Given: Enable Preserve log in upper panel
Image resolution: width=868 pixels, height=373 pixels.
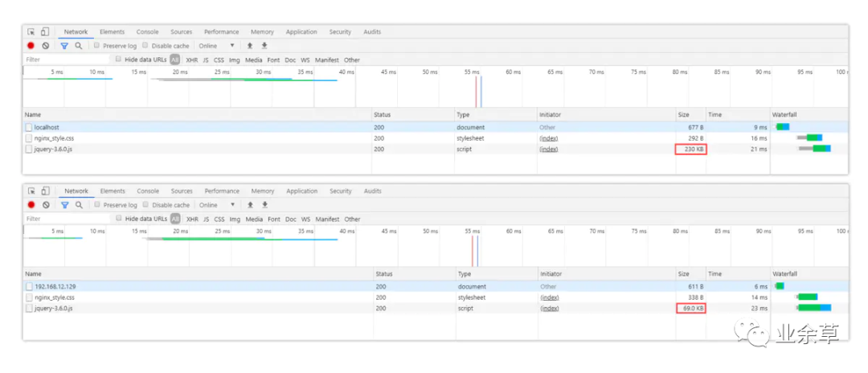Looking at the screenshot, I should [x=97, y=46].
